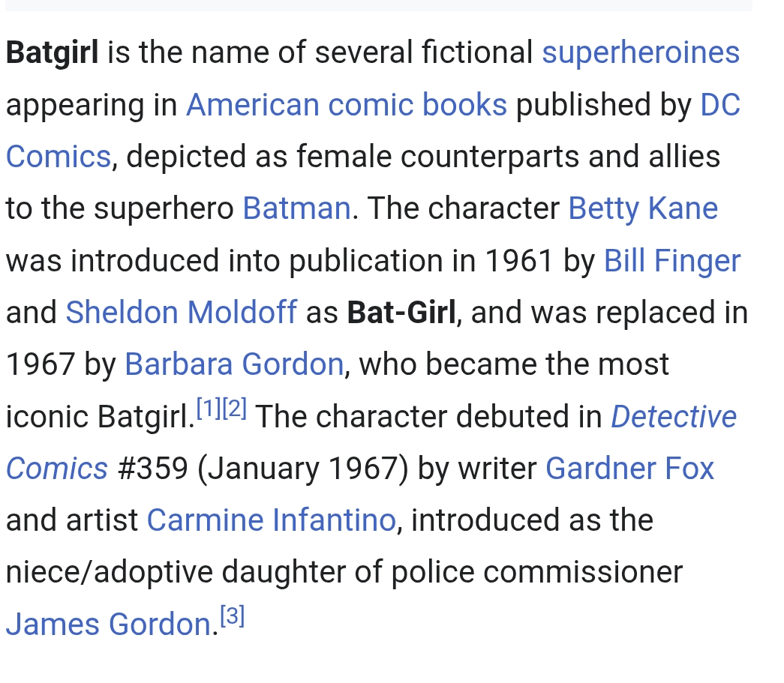Jump to citation reference [2]
Viewport: 784px width, 683px height.
click(234, 408)
